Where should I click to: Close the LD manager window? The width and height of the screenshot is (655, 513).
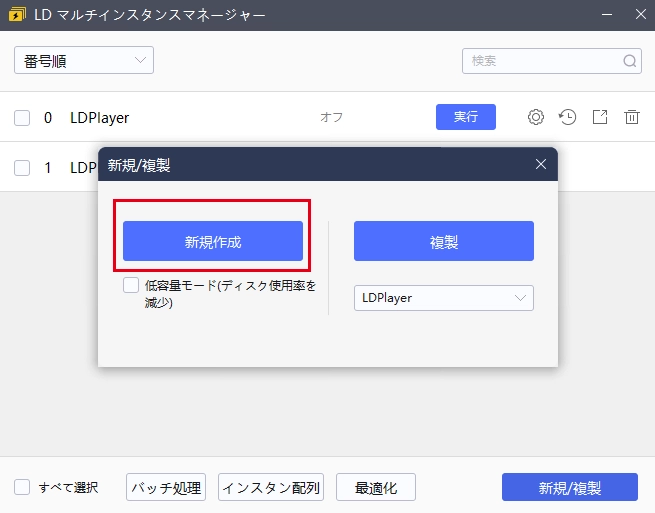click(x=640, y=14)
